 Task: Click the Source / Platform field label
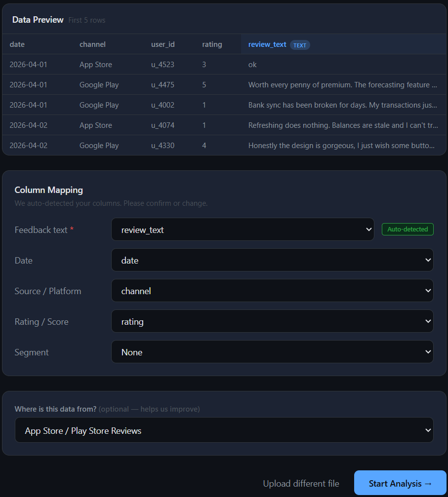(47, 291)
